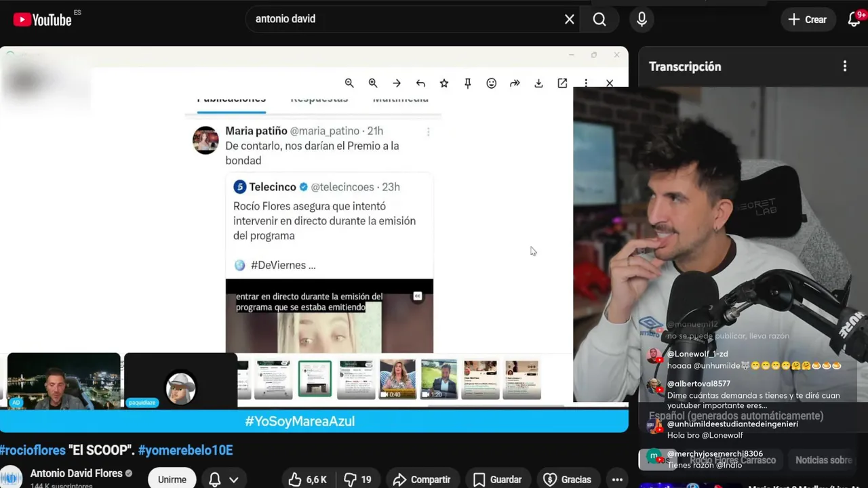This screenshot has width=868, height=488.
Task: Open image in external window icon
Action: point(562,83)
